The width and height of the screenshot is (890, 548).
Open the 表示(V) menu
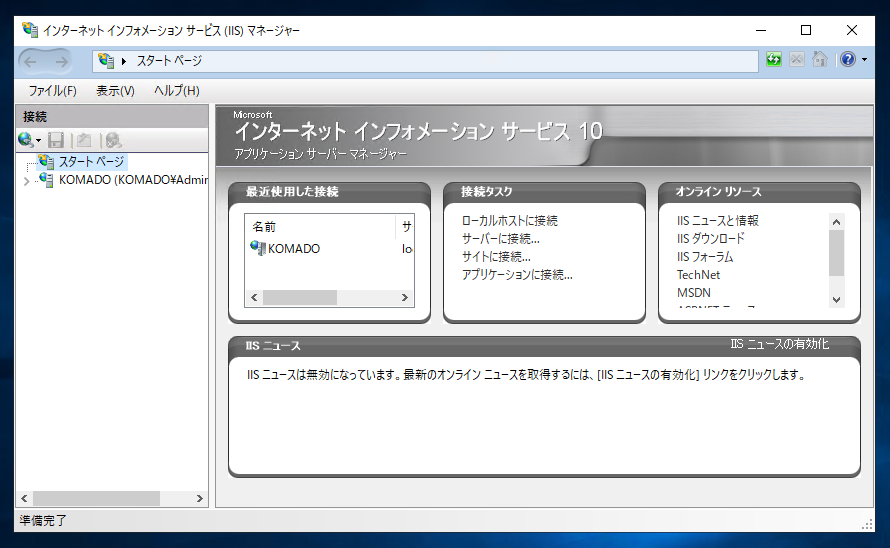(x=115, y=91)
